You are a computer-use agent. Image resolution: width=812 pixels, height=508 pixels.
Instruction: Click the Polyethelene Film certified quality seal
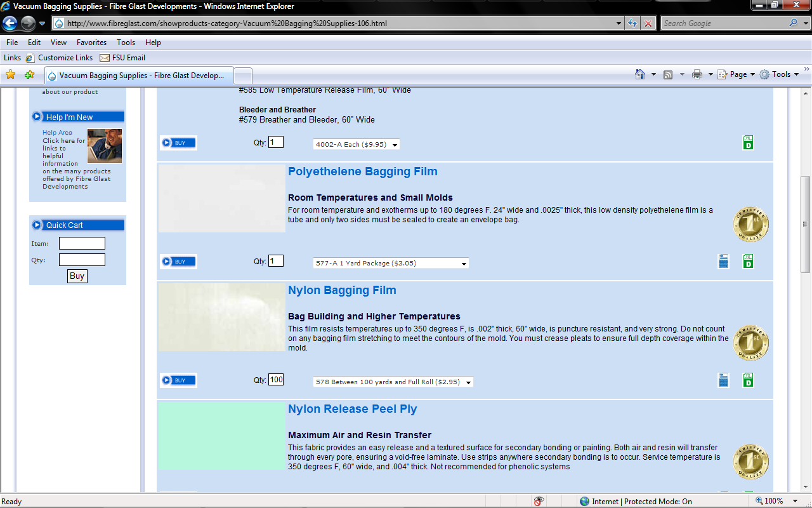point(751,224)
